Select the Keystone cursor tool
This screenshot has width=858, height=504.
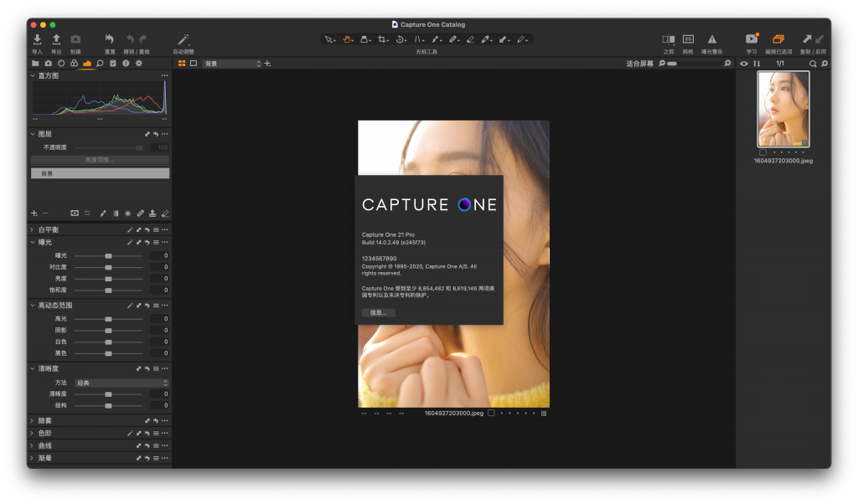(419, 39)
